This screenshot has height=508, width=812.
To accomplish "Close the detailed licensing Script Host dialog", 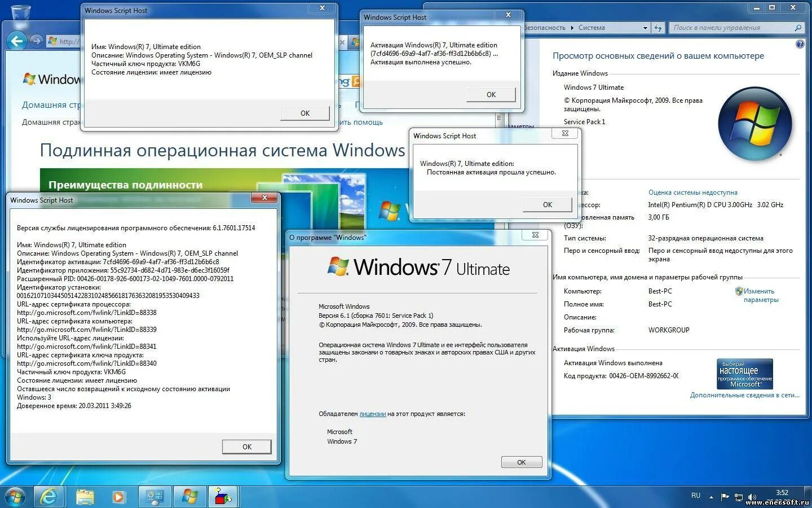I will [x=264, y=198].
